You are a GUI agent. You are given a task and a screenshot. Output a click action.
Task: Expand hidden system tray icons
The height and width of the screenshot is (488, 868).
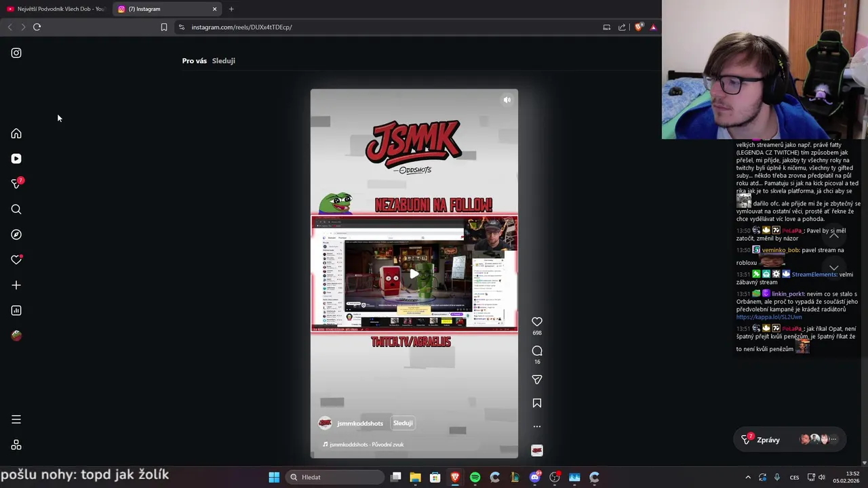tap(748, 477)
